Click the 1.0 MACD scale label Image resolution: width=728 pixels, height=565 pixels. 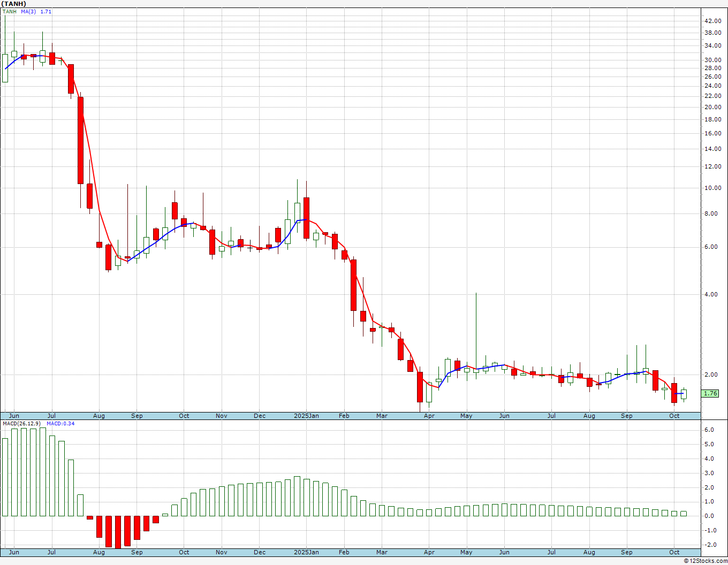[x=709, y=501]
